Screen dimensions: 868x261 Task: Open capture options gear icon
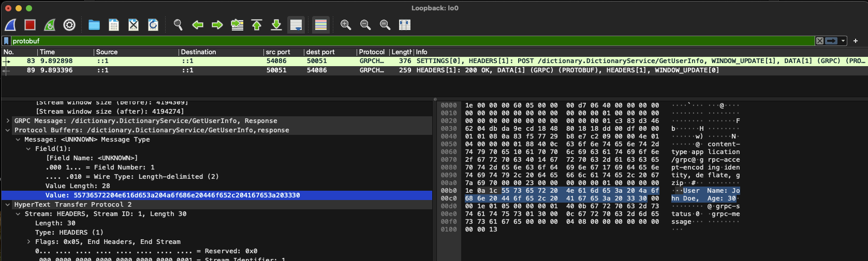coord(69,25)
